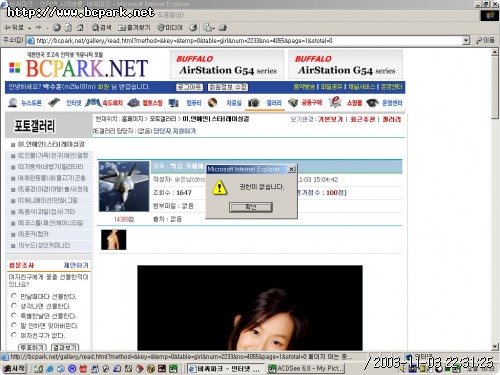
Task: Open the 음악방송 header link
Action: coord(305,87)
